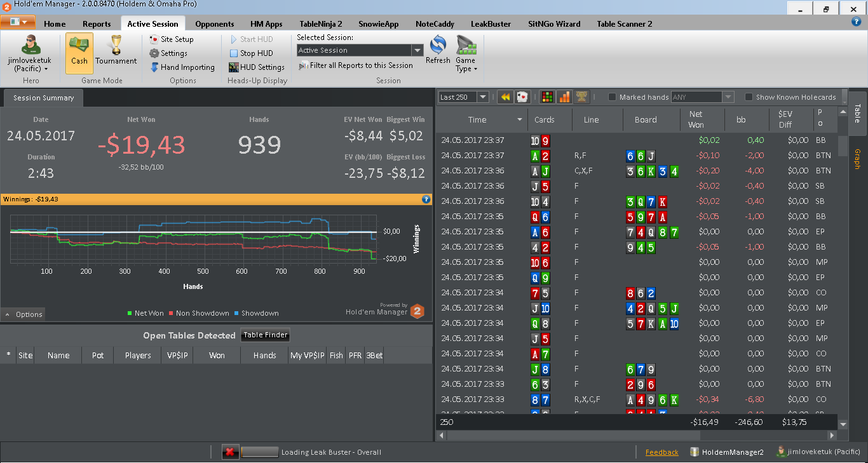Image resolution: width=868 pixels, height=463 pixels.
Task: Open the SnowieApp tab
Action: (379, 24)
